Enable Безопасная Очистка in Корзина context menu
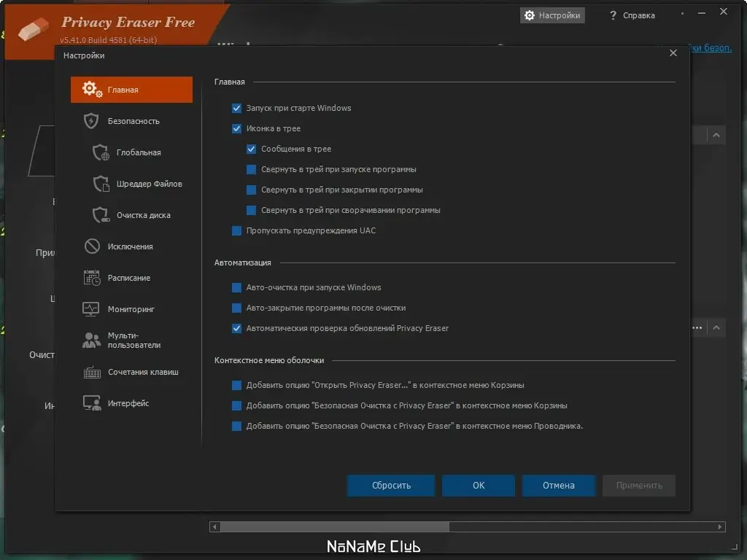Image resolution: width=747 pixels, height=560 pixels. click(x=237, y=405)
